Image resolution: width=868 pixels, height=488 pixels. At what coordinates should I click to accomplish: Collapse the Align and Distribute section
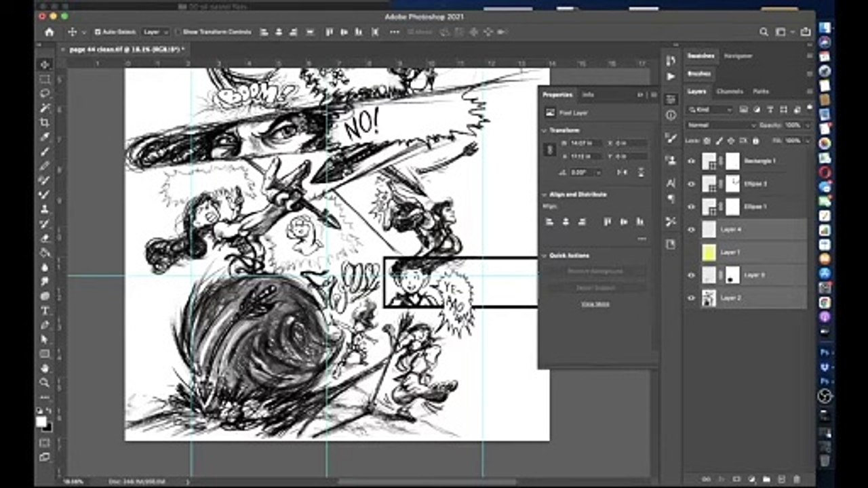tap(544, 195)
